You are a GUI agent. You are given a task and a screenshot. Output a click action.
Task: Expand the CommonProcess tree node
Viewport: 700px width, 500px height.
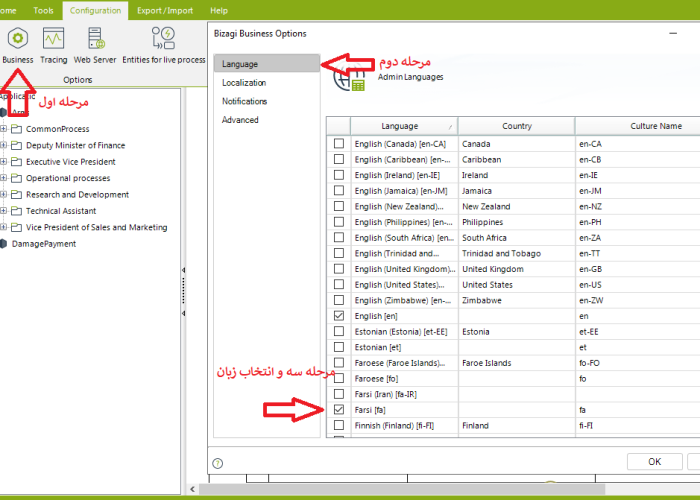tap(4, 129)
